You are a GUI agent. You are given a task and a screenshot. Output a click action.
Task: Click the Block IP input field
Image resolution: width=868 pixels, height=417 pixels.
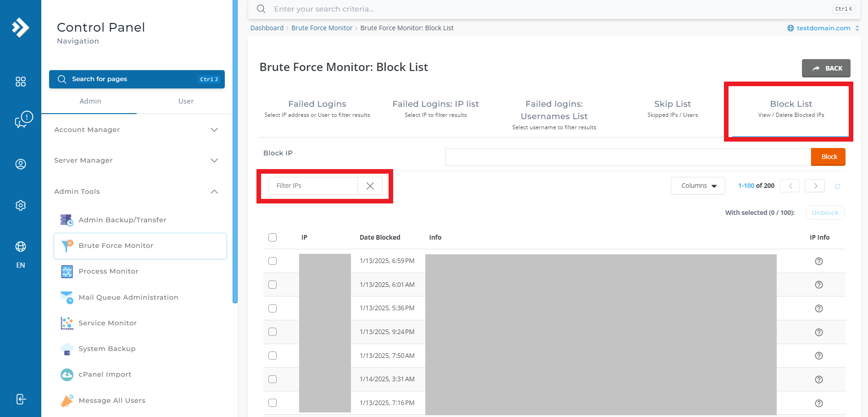(x=628, y=157)
